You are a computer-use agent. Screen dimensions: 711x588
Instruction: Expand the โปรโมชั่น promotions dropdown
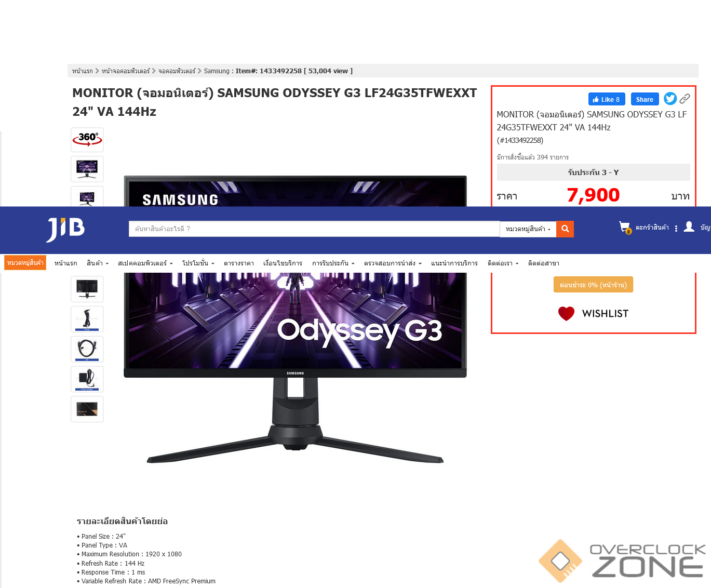[198, 263]
